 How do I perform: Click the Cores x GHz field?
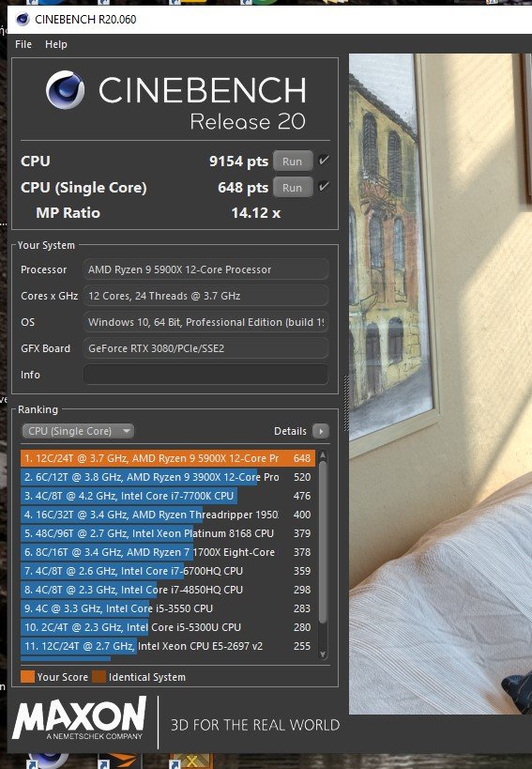click(205, 296)
